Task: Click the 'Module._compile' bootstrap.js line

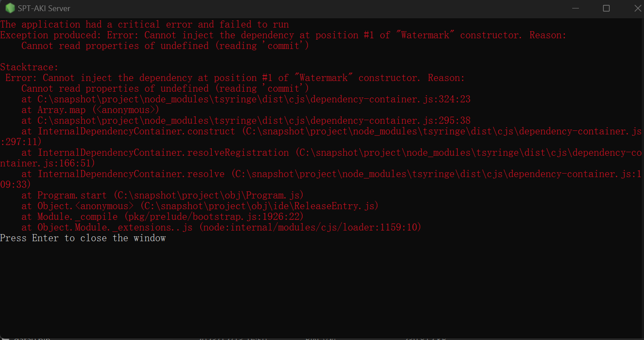Action: click(x=163, y=217)
